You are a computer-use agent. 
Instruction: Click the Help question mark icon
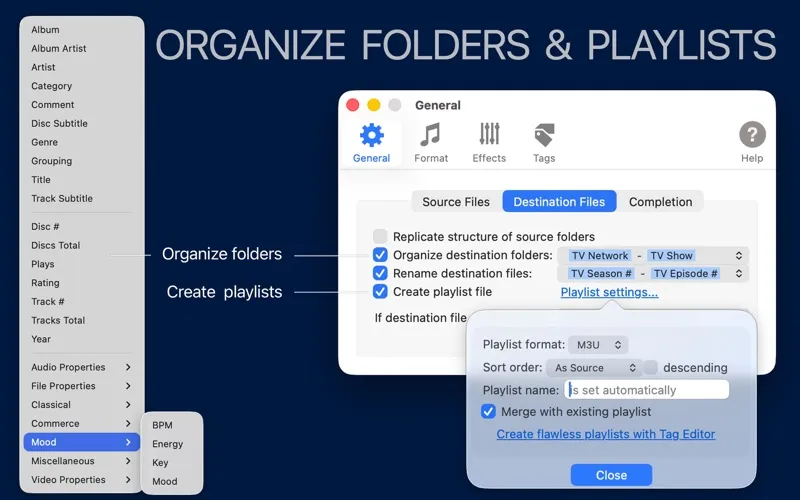(x=752, y=134)
